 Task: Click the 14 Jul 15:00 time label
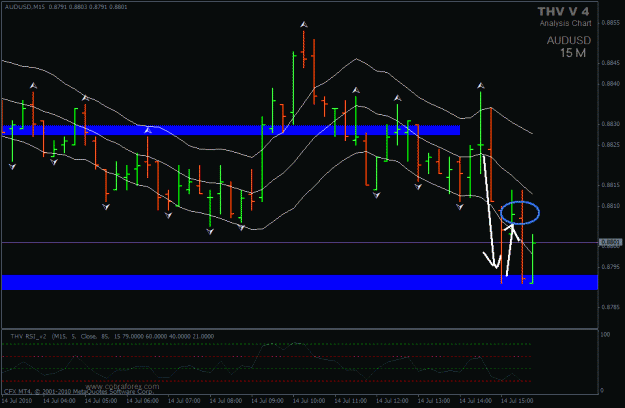[x=517, y=400]
